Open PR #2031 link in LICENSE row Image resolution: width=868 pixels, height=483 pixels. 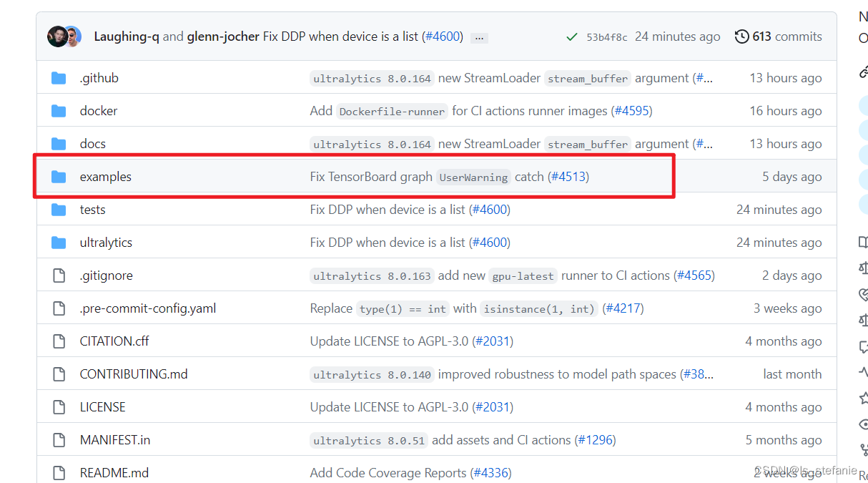point(493,407)
